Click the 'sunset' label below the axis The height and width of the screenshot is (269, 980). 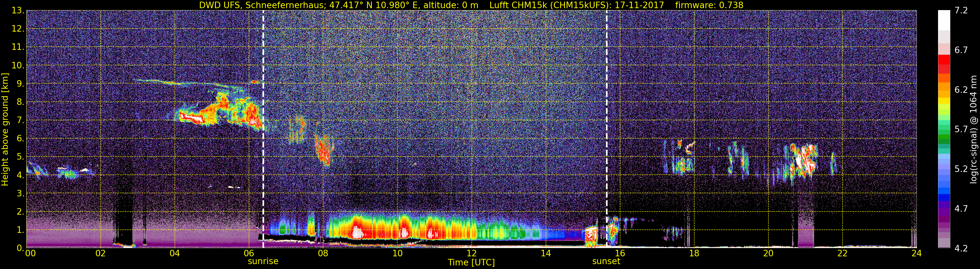(606, 262)
